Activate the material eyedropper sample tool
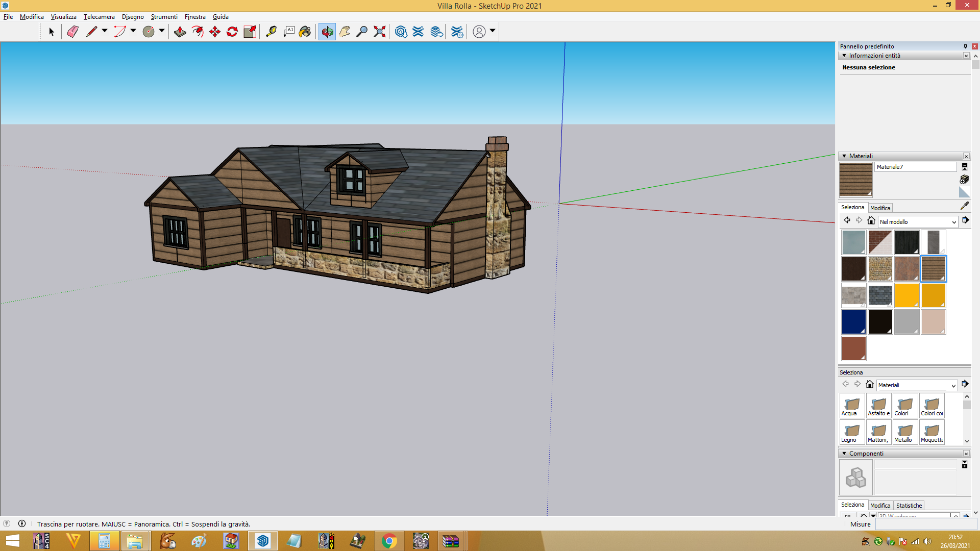980x551 pixels. pos(964,206)
